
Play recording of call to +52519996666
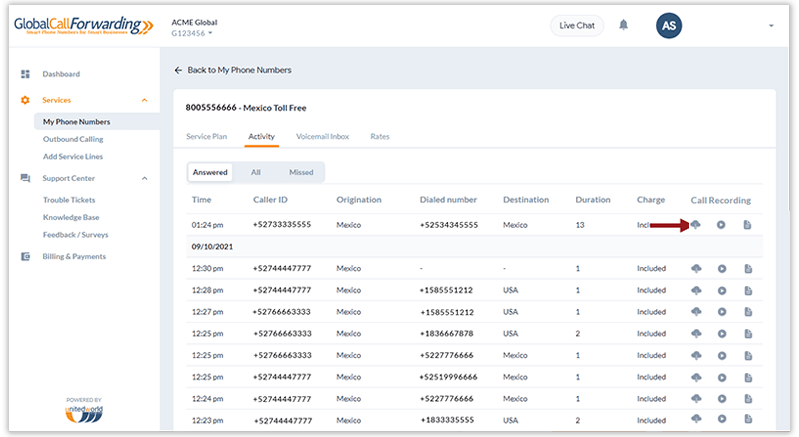point(722,377)
